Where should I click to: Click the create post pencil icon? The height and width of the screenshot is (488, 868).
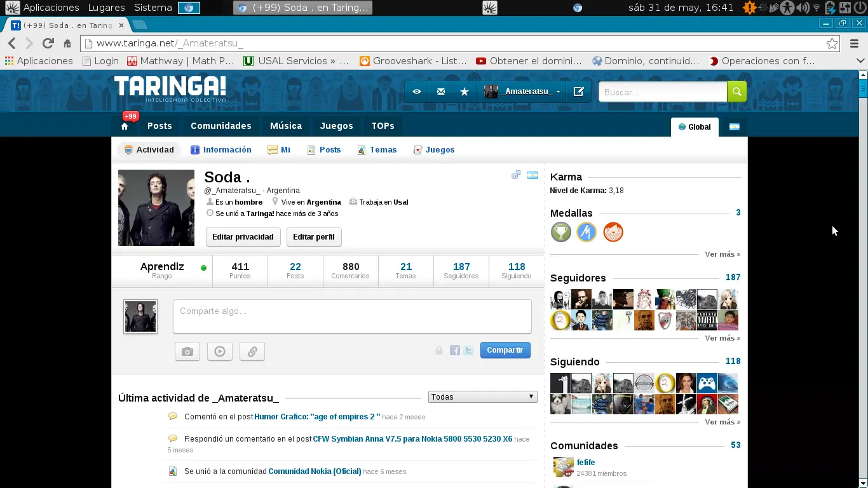(x=578, y=91)
